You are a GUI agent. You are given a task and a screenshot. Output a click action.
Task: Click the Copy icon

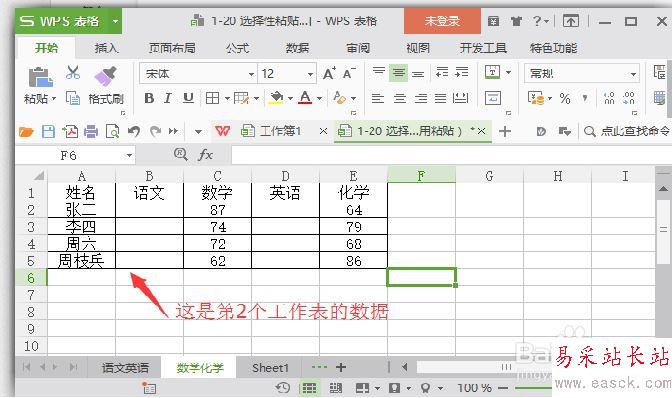pyautogui.click(x=73, y=98)
